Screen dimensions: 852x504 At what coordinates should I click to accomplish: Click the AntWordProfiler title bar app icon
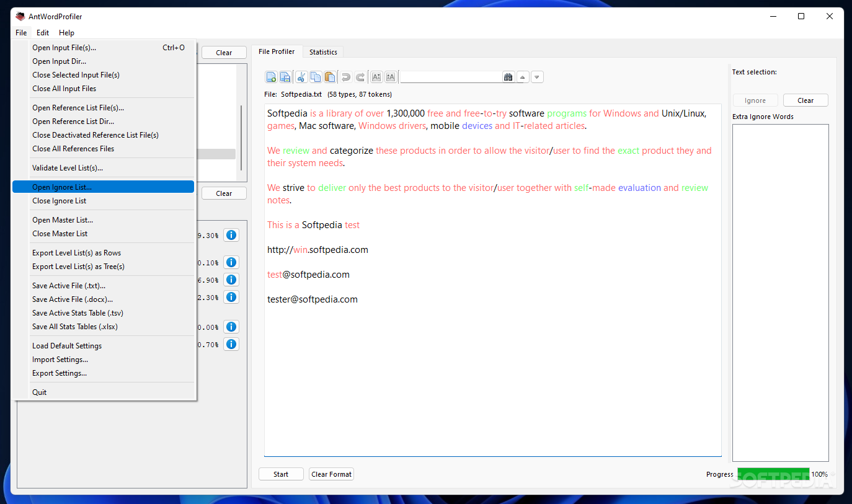point(20,16)
